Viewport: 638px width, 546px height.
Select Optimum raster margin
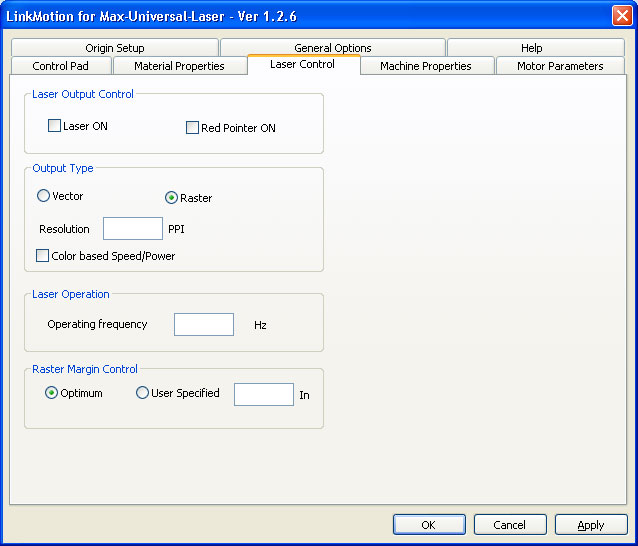(51, 393)
